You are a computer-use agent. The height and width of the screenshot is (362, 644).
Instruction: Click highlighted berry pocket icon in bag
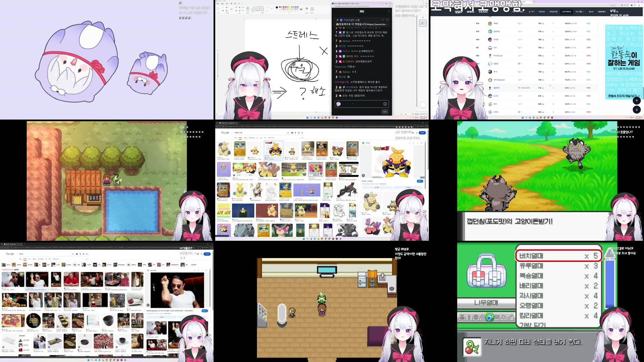click(490, 317)
